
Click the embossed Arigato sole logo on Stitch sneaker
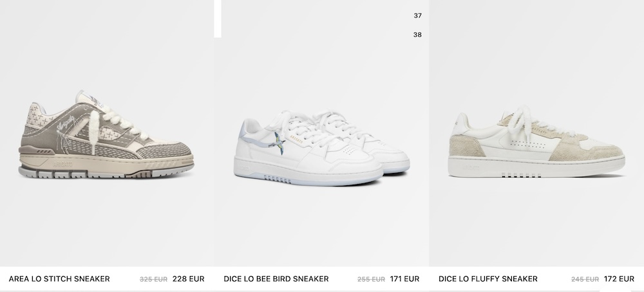(62, 163)
